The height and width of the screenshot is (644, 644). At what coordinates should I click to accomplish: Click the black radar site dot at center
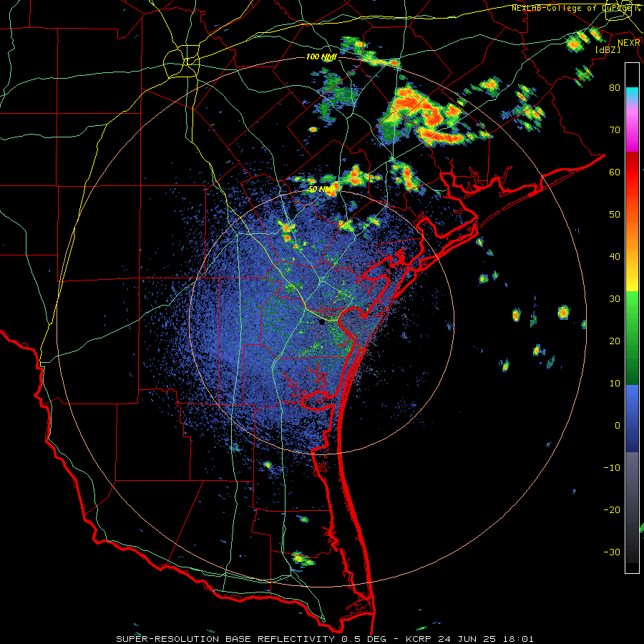pyautogui.click(x=322, y=322)
